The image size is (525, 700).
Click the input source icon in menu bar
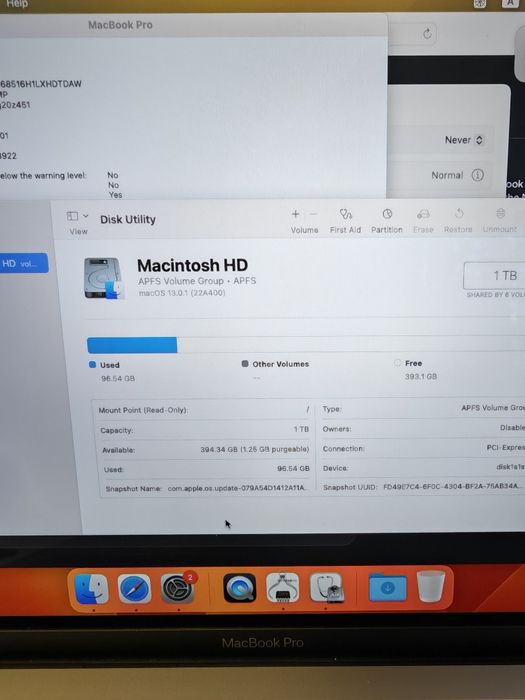(x=510, y=3)
